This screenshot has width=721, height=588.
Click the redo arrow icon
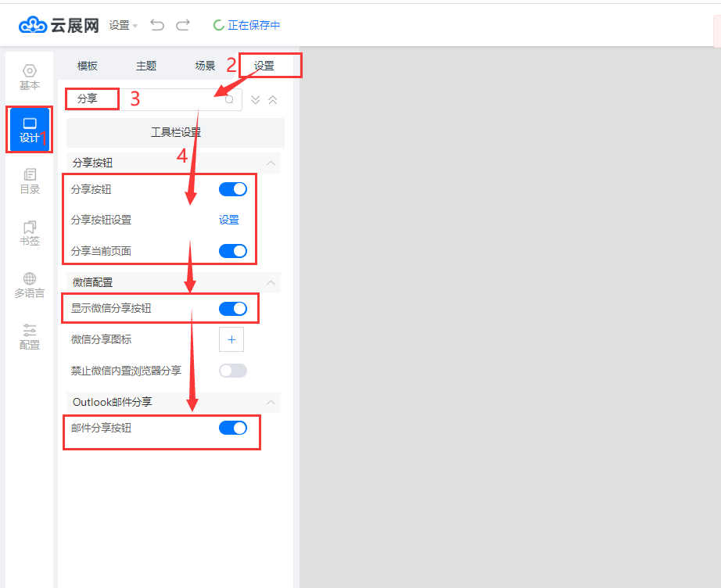pyautogui.click(x=183, y=25)
